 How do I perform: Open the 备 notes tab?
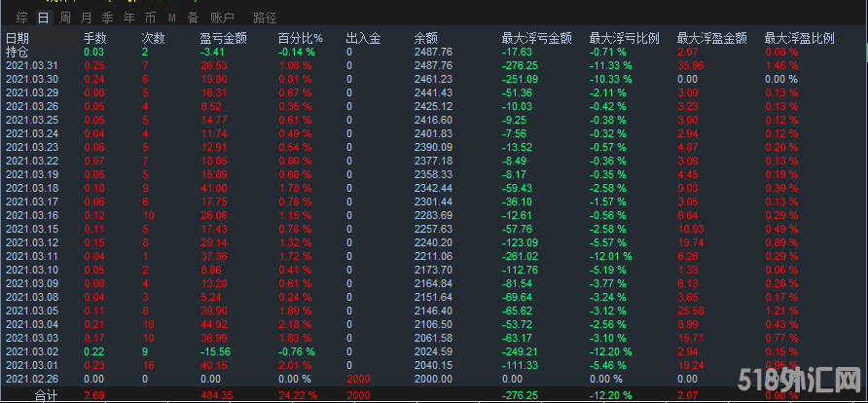[x=193, y=18]
